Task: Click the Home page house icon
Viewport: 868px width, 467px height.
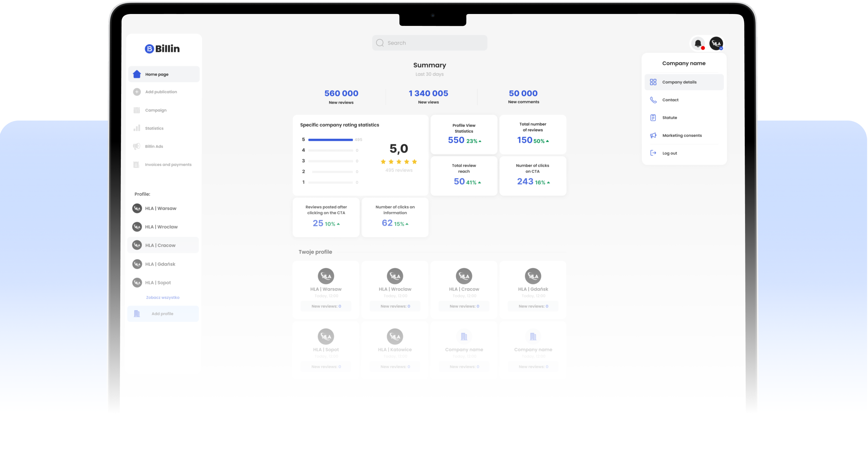Action: [x=137, y=74]
